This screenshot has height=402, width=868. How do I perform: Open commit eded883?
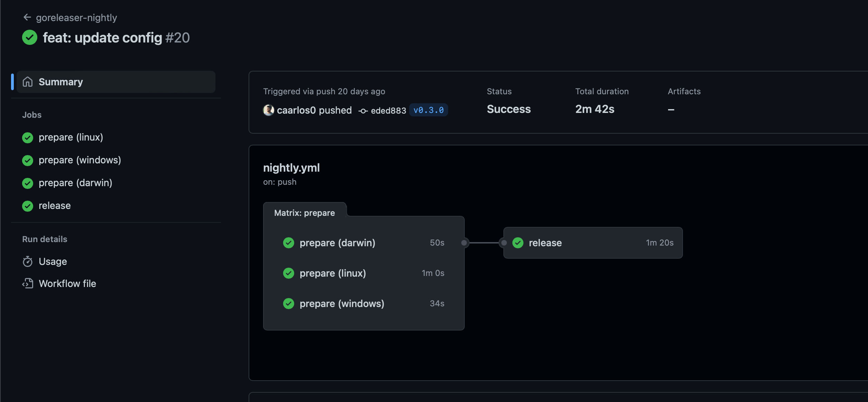coord(388,111)
